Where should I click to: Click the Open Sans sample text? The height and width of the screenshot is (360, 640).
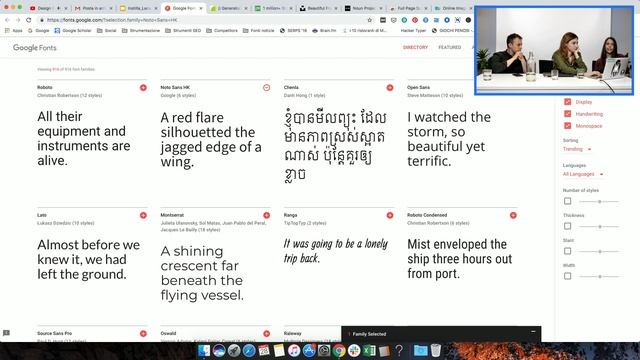coord(449,139)
